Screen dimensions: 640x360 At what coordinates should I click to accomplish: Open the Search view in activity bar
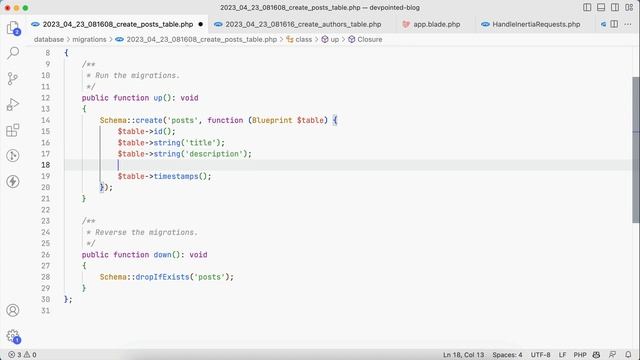pos(13,53)
